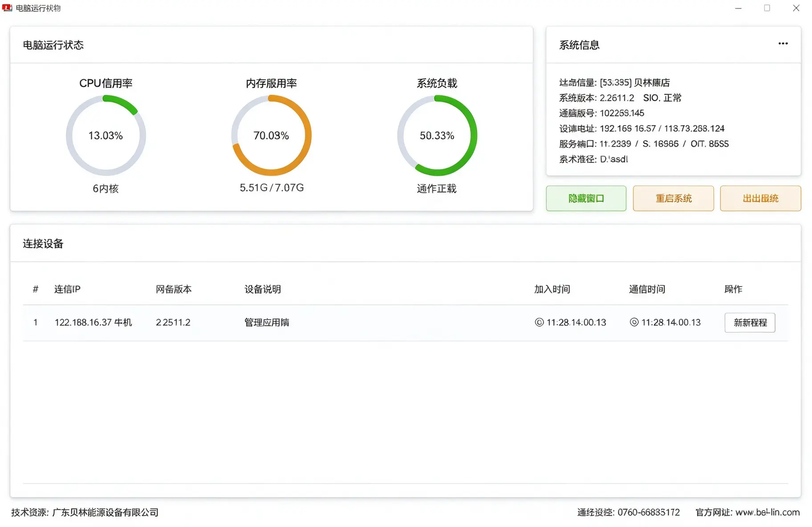
Task: Click the 电脑运行状态 panel heading
Action: 53,45
